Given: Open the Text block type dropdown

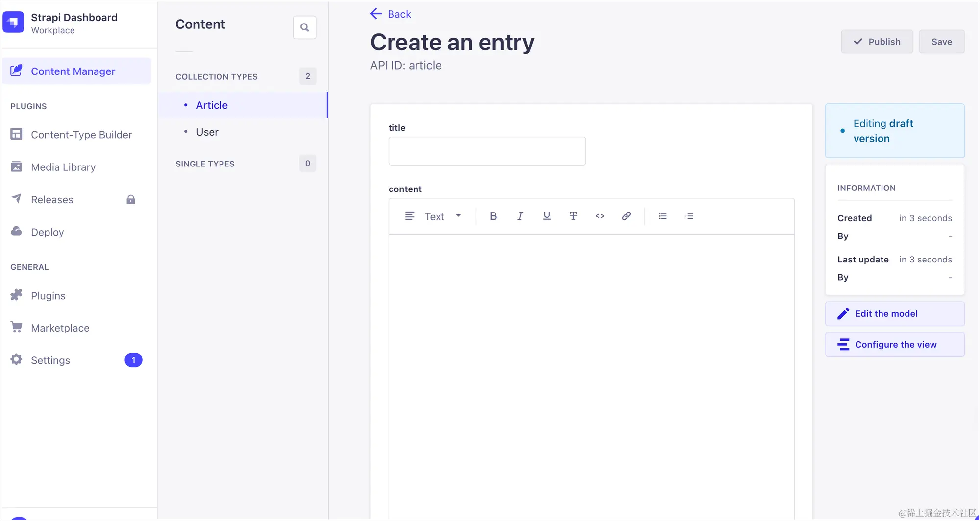Looking at the screenshot, I should [x=433, y=216].
